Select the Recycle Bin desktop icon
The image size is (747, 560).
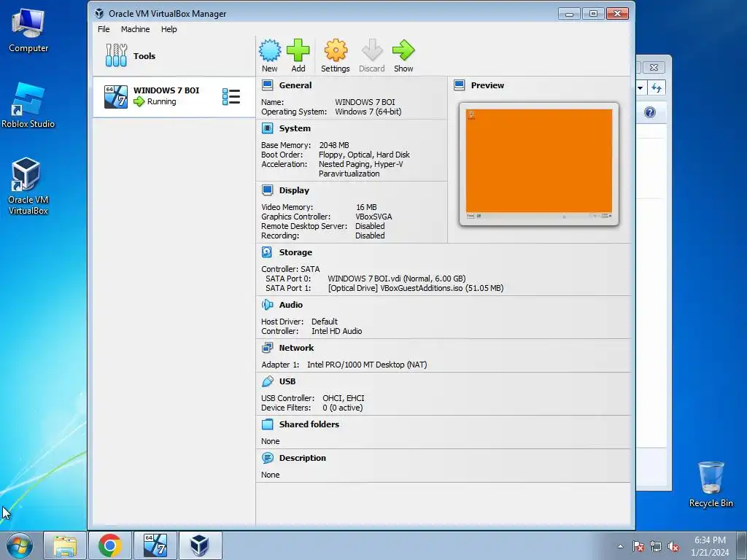click(x=711, y=484)
